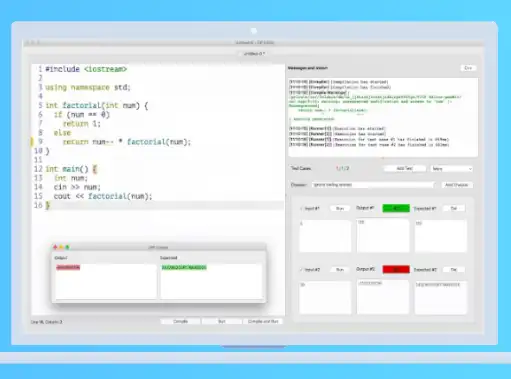
Task: Click the Run button between Compile and Compile and Run
Action: [222, 321]
